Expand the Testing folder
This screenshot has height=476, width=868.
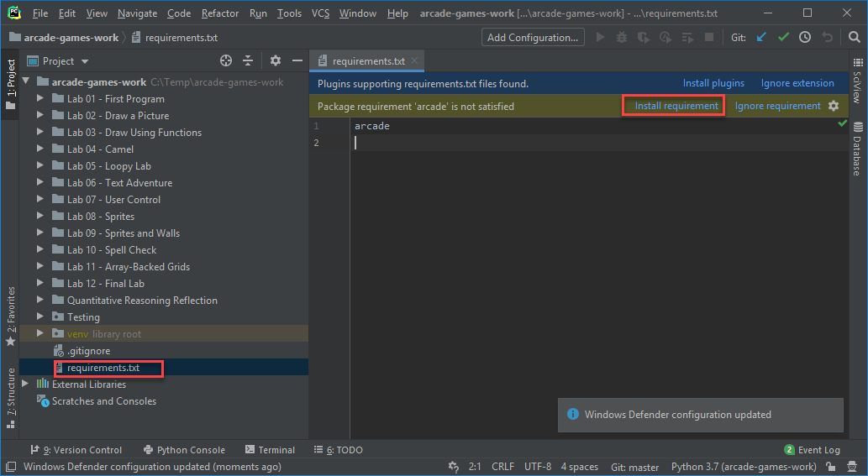[39, 316]
